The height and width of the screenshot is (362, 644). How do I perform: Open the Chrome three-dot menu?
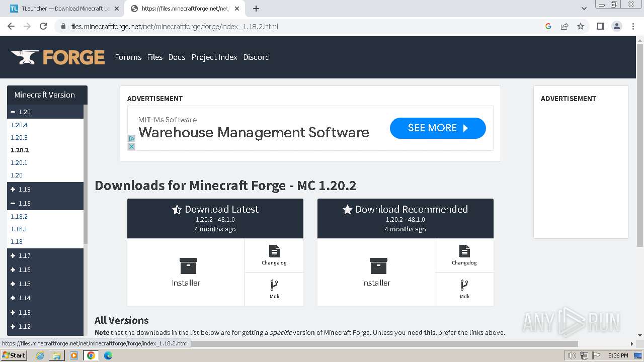[633, 26]
